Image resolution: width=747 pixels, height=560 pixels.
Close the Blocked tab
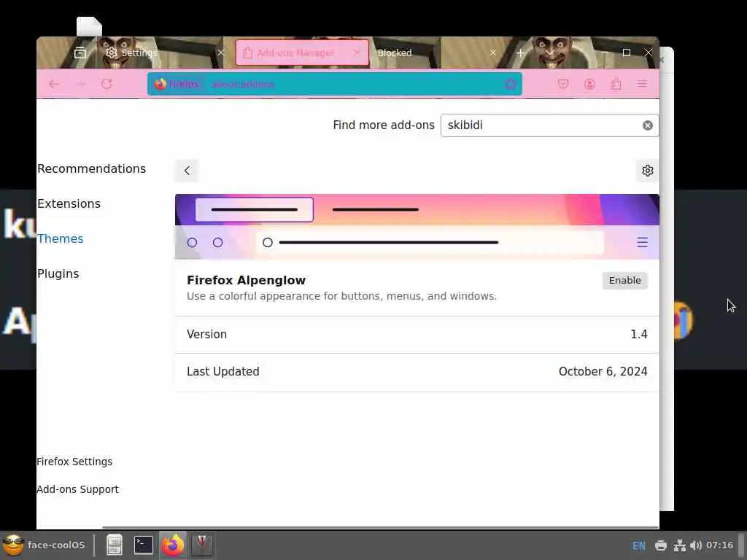[x=493, y=52]
